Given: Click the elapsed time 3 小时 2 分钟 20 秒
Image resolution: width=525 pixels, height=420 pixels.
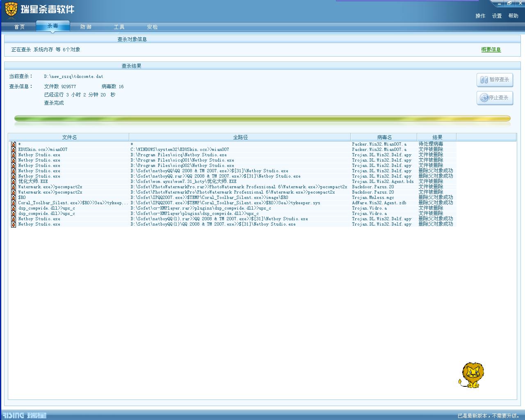Looking at the screenshot, I should pyautogui.click(x=91, y=95).
